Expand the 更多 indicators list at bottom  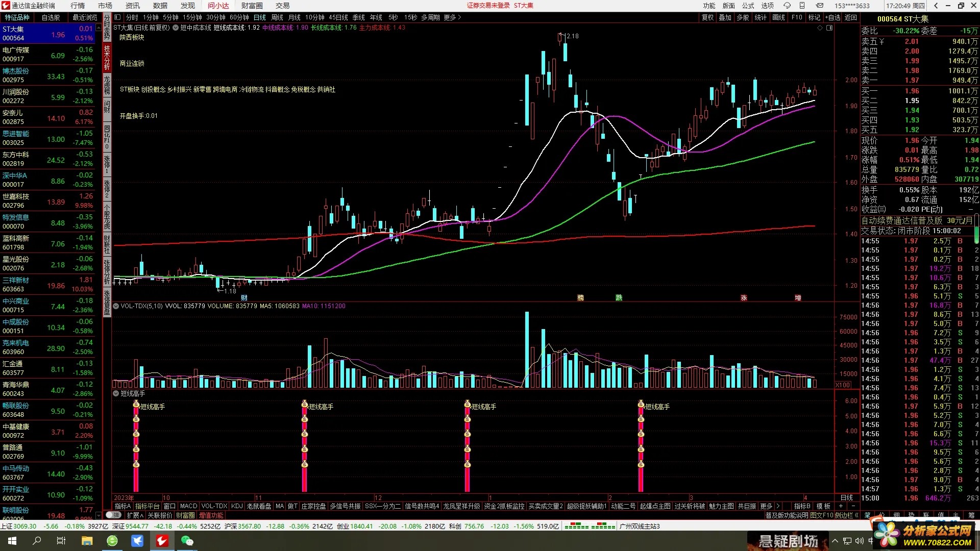766,506
